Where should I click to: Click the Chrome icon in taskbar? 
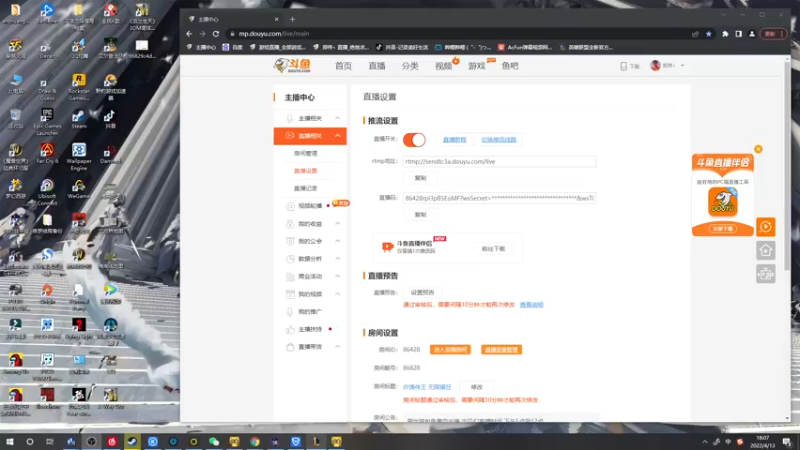(255, 441)
